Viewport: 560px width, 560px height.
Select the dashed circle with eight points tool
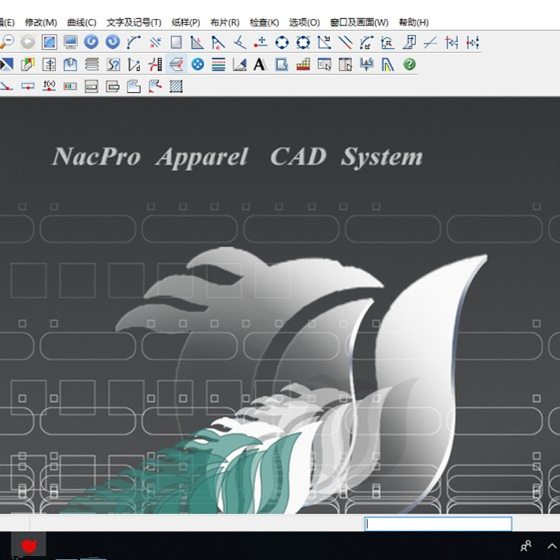(x=303, y=42)
